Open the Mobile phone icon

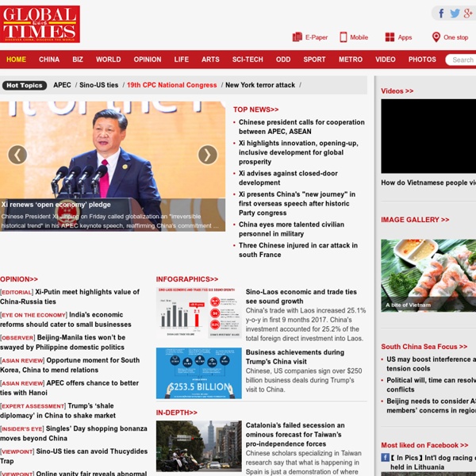(x=344, y=37)
